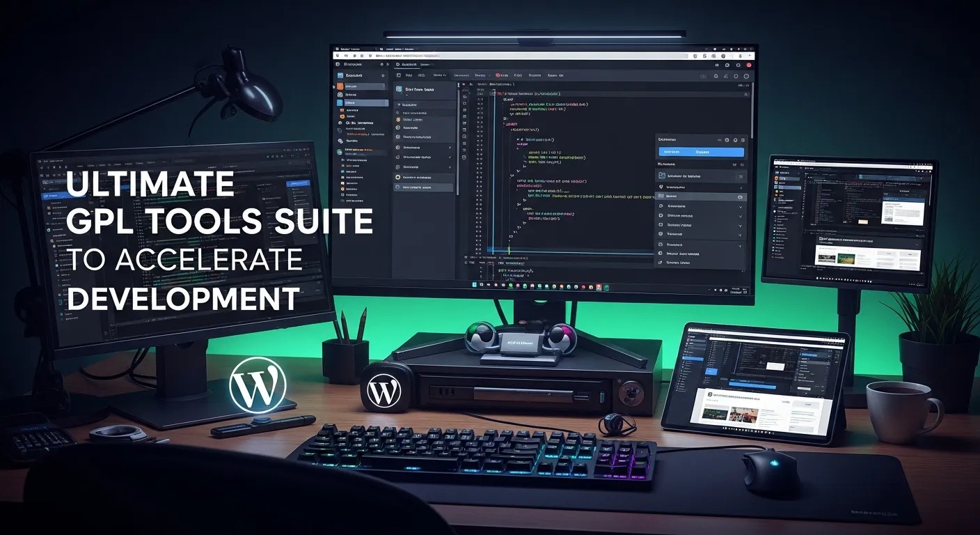Click the glowing WordPress logo below the headline

[258, 385]
